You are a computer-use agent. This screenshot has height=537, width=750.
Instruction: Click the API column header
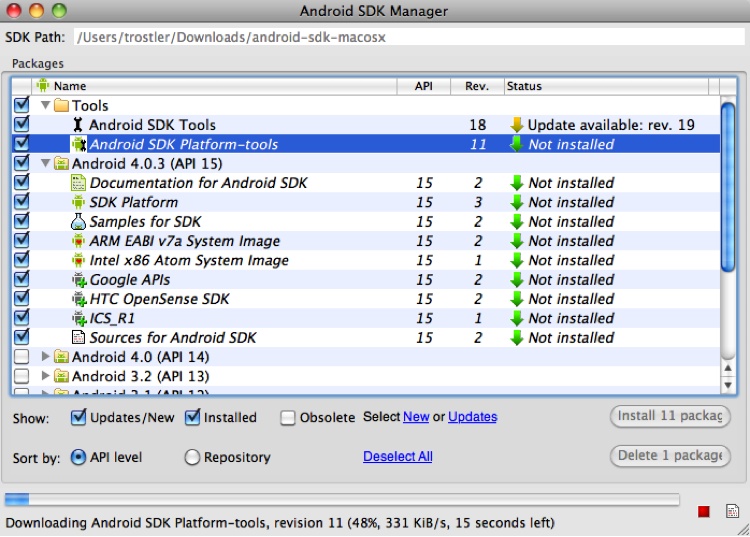(x=424, y=86)
